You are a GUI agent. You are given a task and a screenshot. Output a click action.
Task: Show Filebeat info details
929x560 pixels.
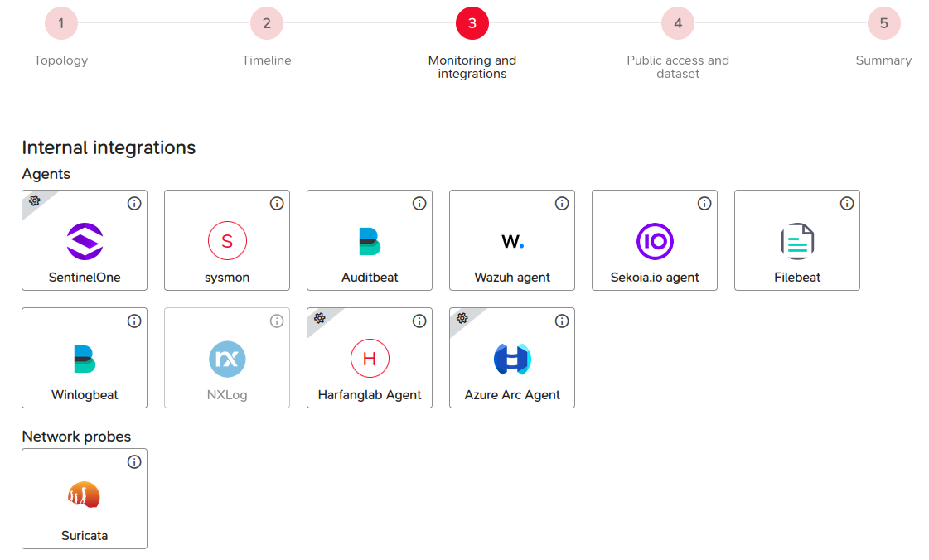pos(847,203)
